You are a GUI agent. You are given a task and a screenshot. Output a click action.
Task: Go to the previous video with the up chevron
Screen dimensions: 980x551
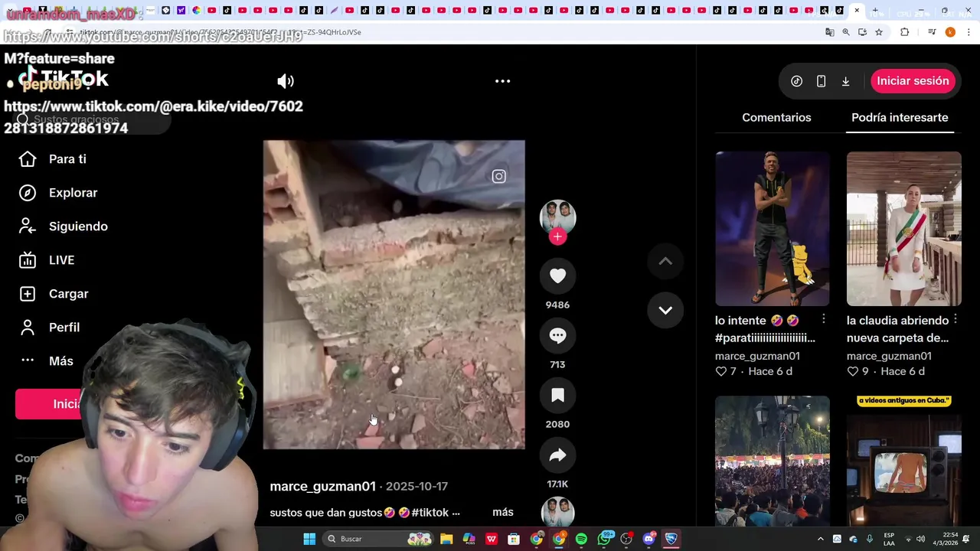[665, 261]
